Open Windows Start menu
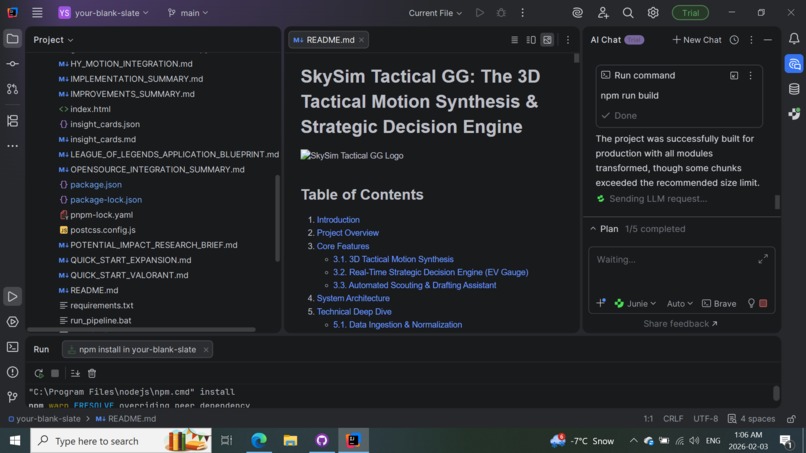 [15, 441]
